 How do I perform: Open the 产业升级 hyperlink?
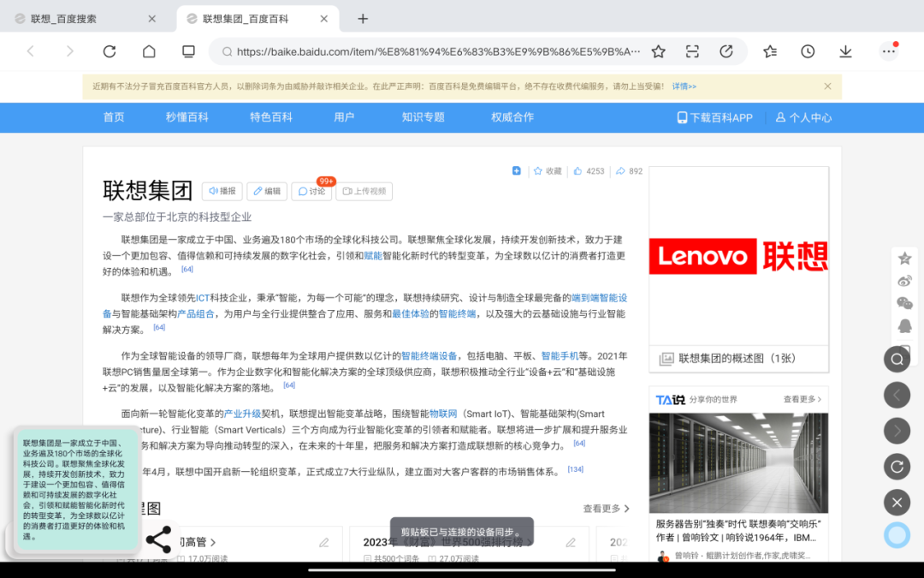[x=242, y=414]
